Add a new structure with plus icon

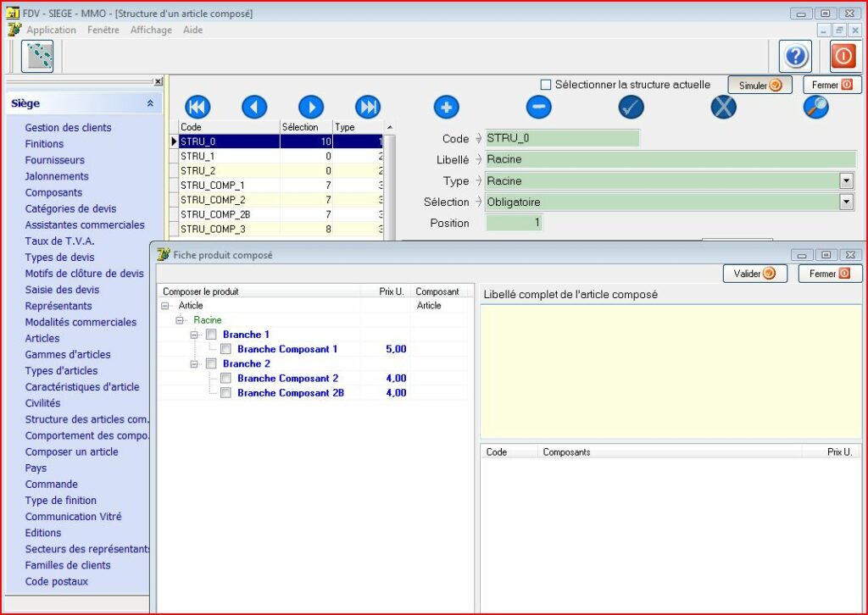pos(447,107)
